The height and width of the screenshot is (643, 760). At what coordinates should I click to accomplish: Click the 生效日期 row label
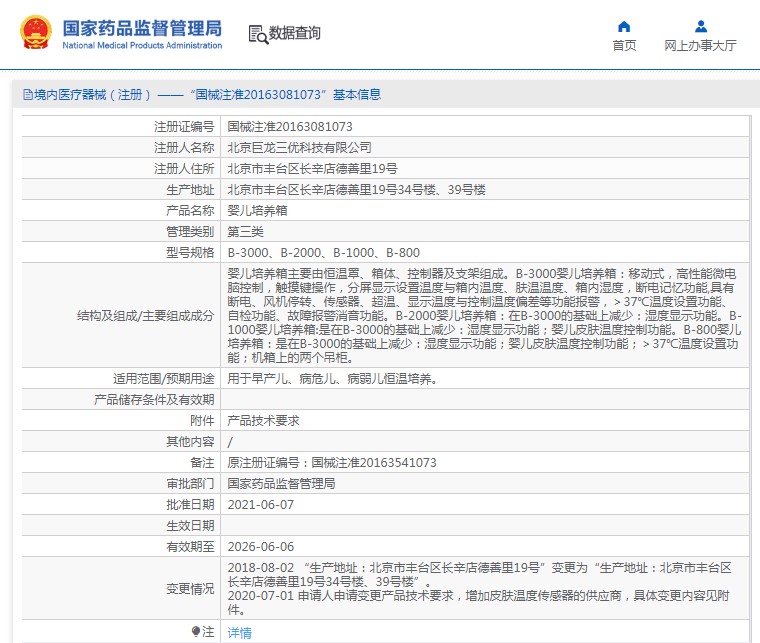190,526
